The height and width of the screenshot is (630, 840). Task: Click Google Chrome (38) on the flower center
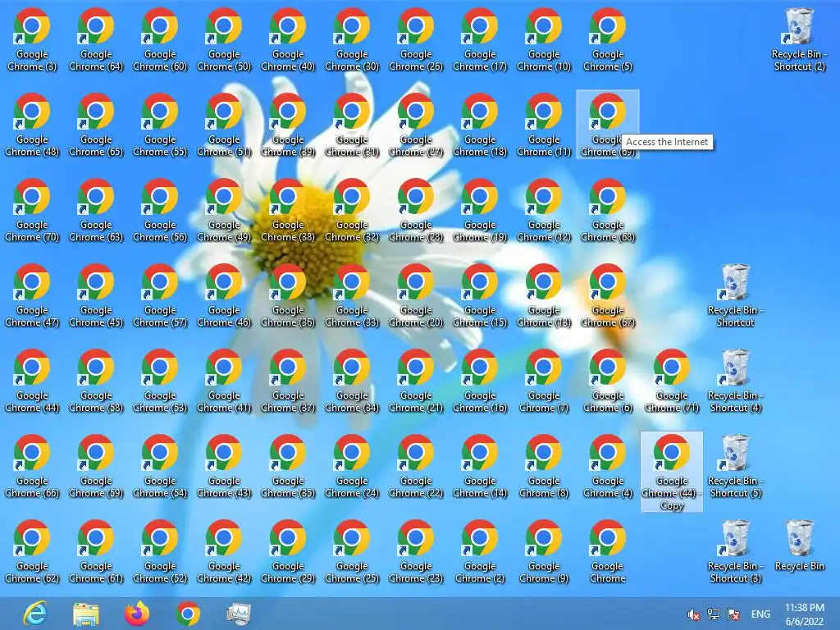coord(288,210)
